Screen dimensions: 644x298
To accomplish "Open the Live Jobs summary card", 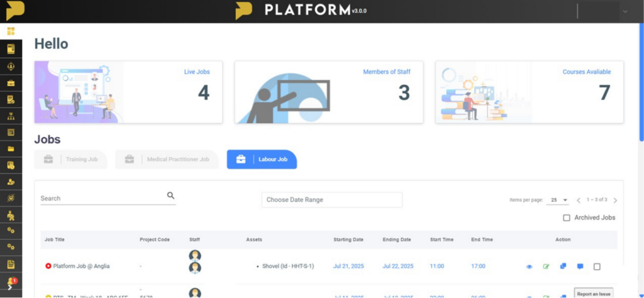I will coord(128,92).
